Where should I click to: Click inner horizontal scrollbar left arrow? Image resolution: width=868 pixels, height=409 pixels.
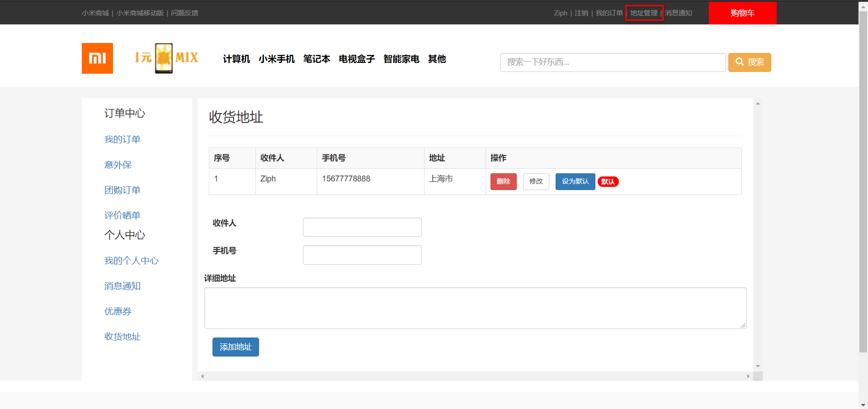(x=202, y=376)
